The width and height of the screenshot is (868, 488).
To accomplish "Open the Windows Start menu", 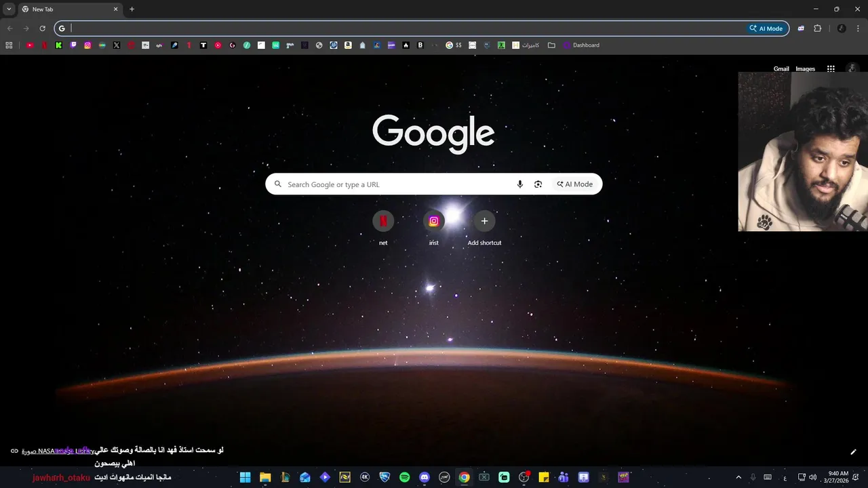I will (x=245, y=477).
